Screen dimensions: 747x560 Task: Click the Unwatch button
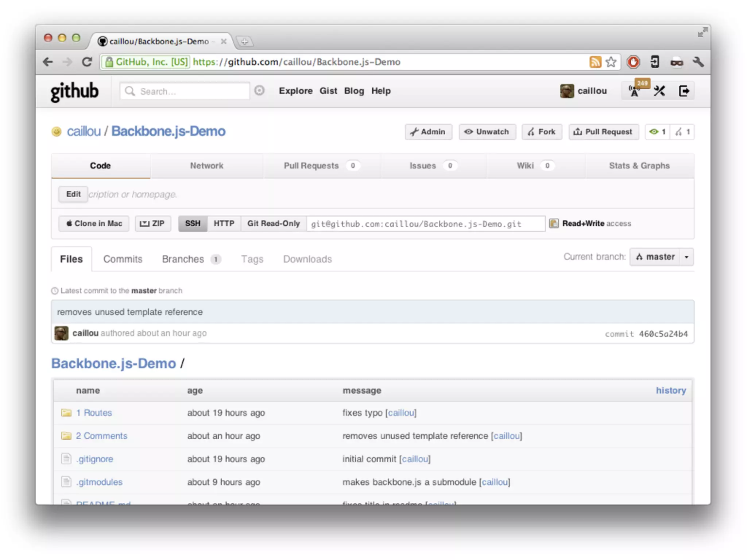pyautogui.click(x=487, y=132)
